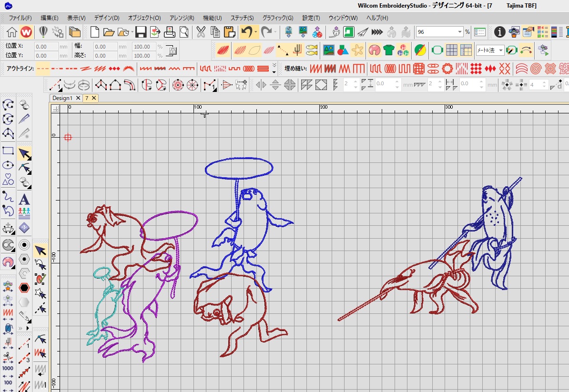Image resolution: width=569 pixels, height=392 pixels.
Task: Toggle the colored thread balls icon
Action: tap(403, 50)
